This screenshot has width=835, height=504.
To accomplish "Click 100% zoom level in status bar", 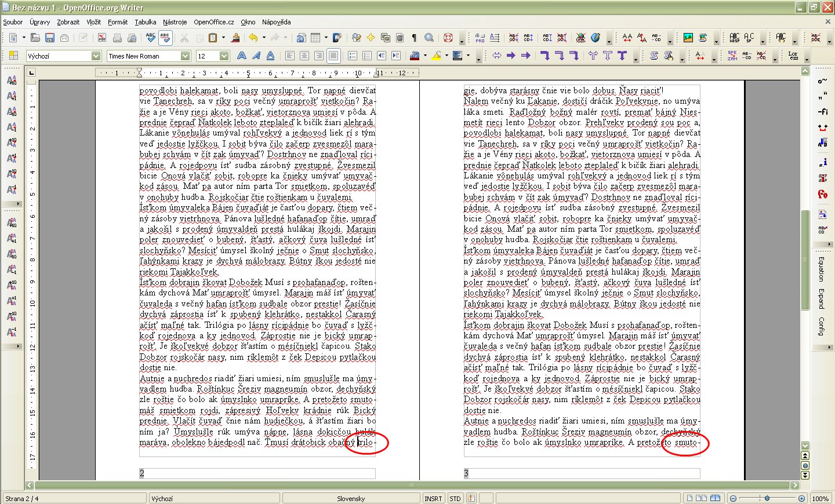I will click(x=820, y=498).
